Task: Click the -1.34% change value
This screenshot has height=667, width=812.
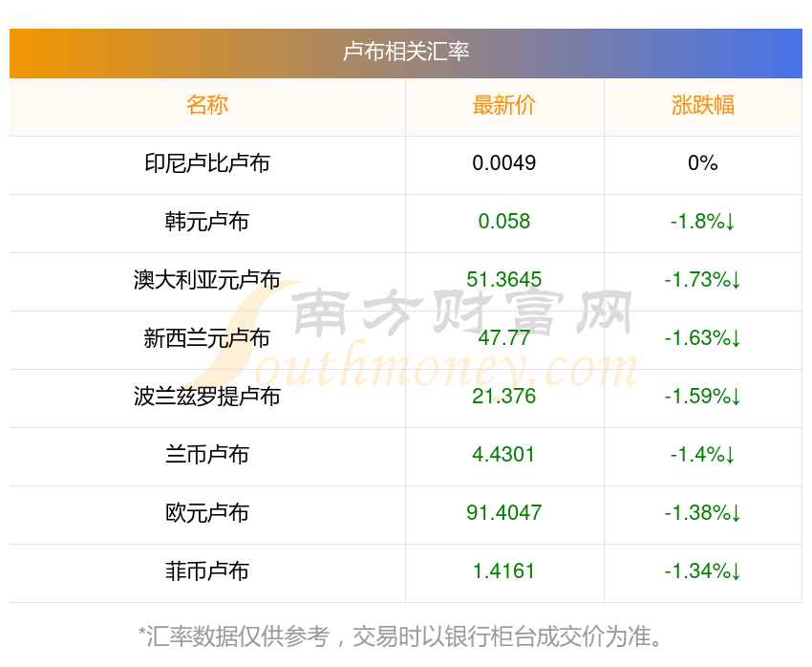Action: point(703,571)
